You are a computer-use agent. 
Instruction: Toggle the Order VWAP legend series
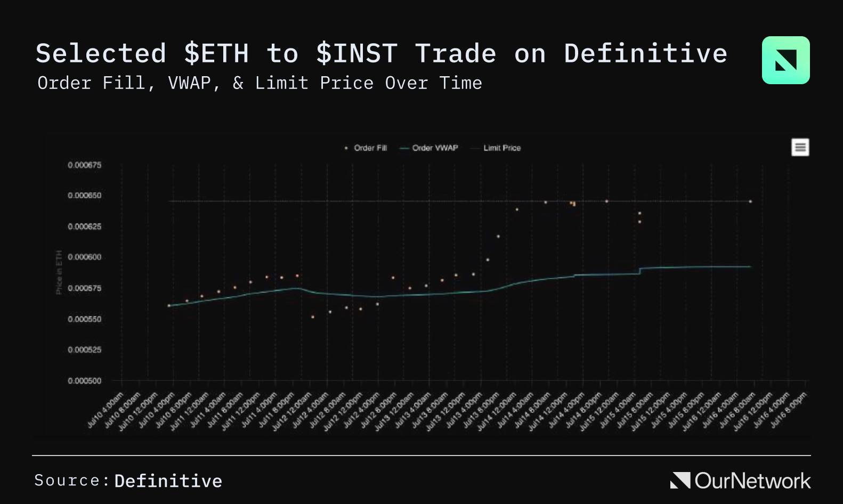click(x=429, y=148)
